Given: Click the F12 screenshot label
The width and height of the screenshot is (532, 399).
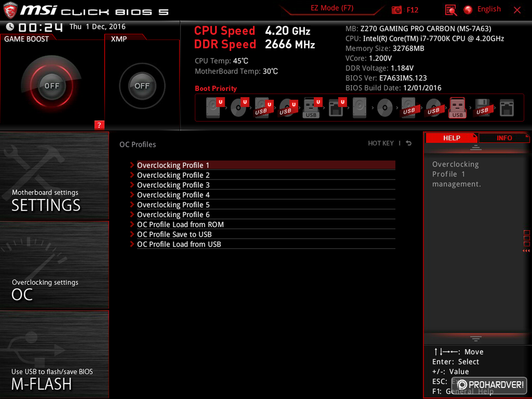Looking at the screenshot, I should (412, 10).
